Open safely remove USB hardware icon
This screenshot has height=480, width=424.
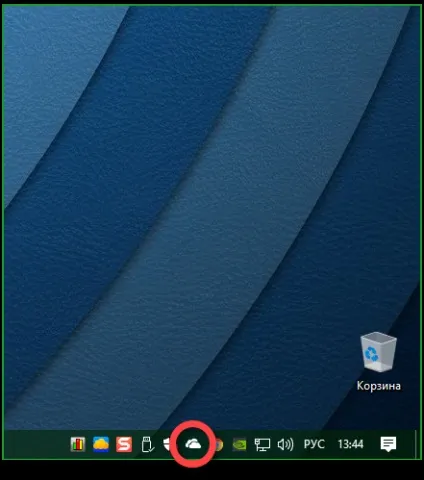[x=147, y=444]
